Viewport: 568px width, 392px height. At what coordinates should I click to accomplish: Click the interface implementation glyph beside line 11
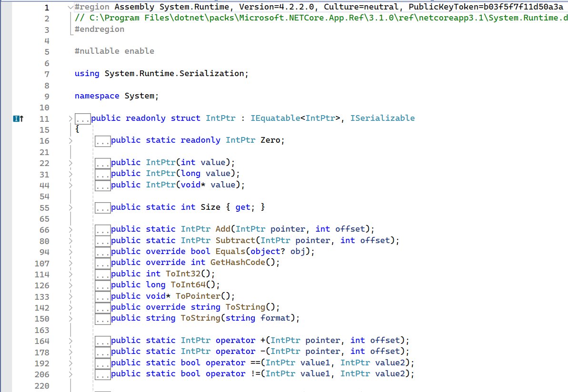[18, 118]
